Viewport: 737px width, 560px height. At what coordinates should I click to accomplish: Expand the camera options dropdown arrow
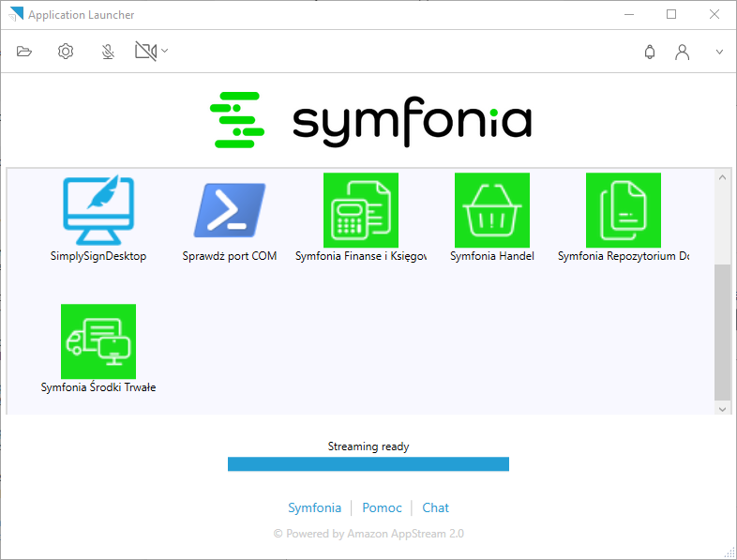[165, 52]
